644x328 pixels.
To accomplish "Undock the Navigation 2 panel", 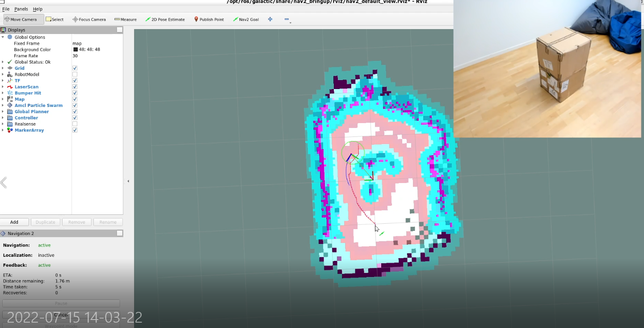I will [x=119, y=234].
